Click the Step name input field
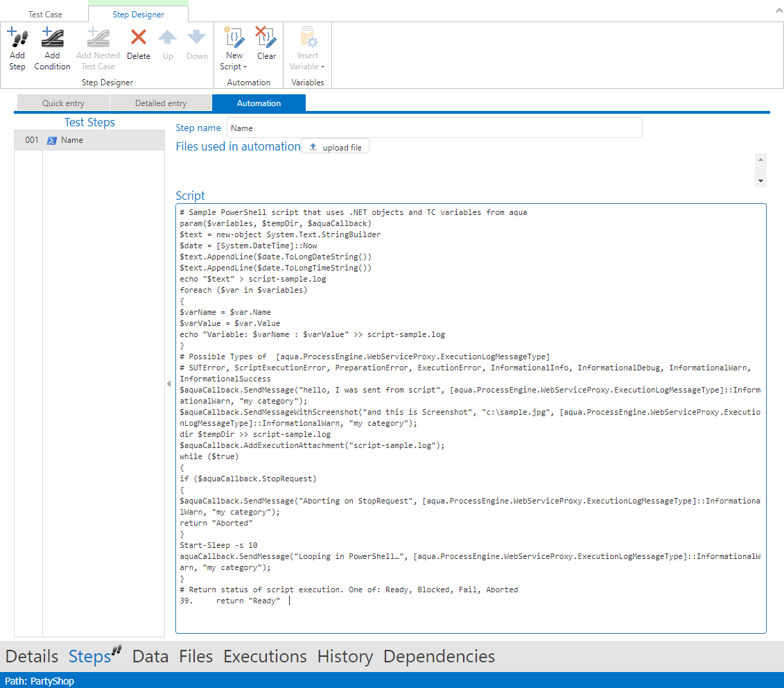This screenshot has width=784, height=688. (434, 128)
